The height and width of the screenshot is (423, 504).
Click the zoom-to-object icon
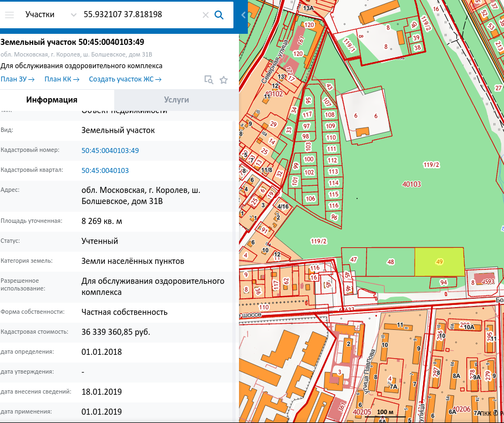(x=208, y=80)
